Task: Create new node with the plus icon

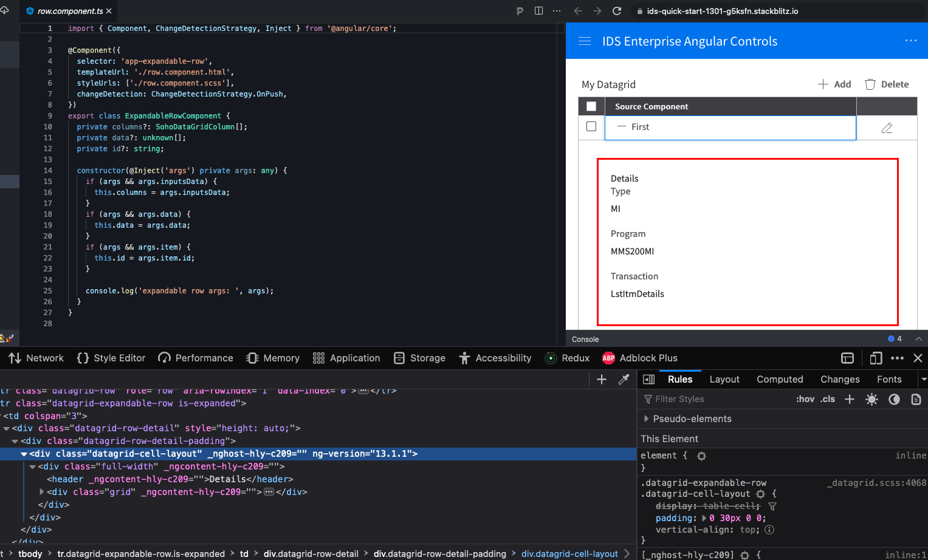Action: pyautogui.click(x=602, y=380)
